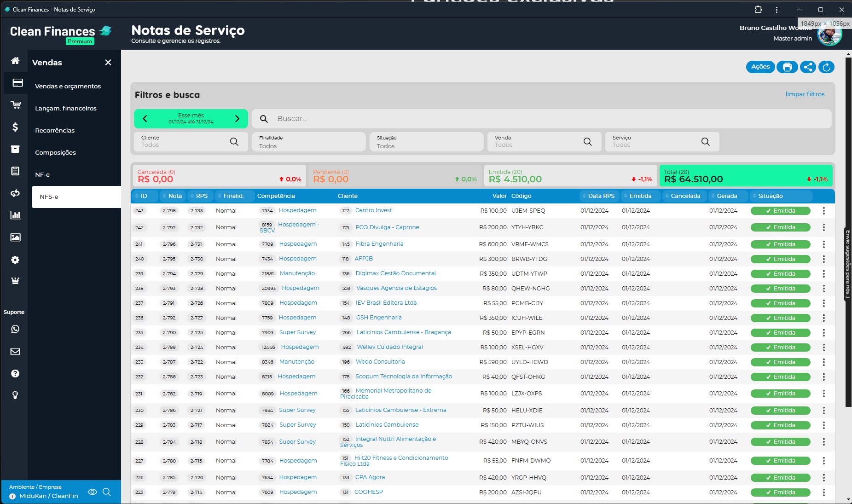Select the NFS-e menu item
Image resolution: width=852 pixels, height=504 pixels.
76,197
